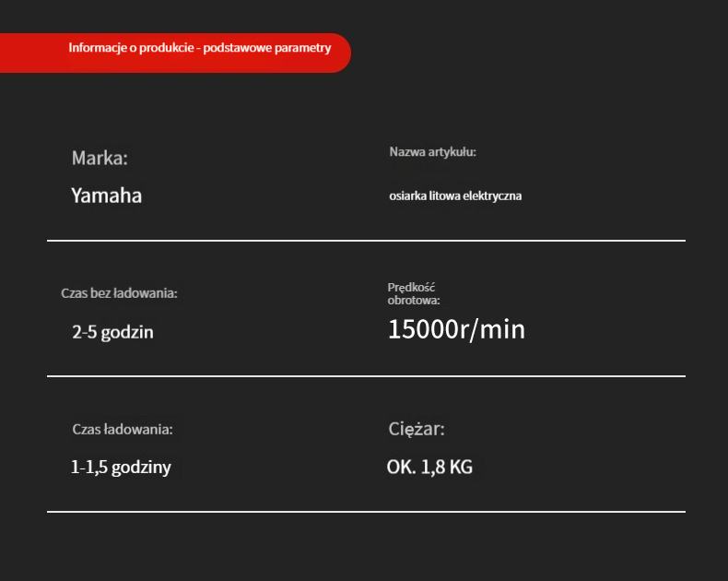Select the "Marka:" label
Screen dimensions: 728x581
pos(100,158)
